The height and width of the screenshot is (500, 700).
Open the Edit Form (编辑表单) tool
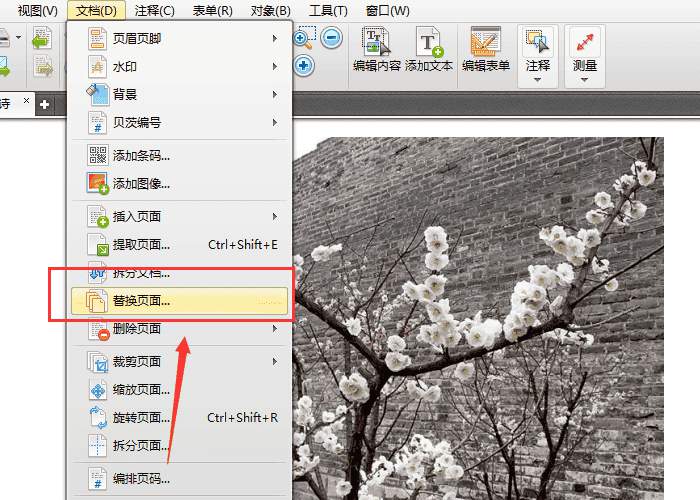[x=486, y=42]
